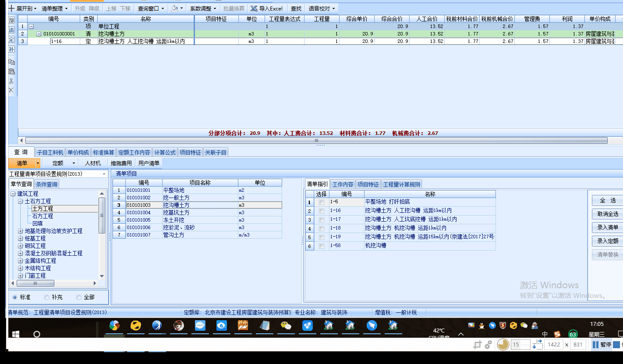The image size is (623, 364).
Task: Click the scissors cut icon
Action: (11, 81)
